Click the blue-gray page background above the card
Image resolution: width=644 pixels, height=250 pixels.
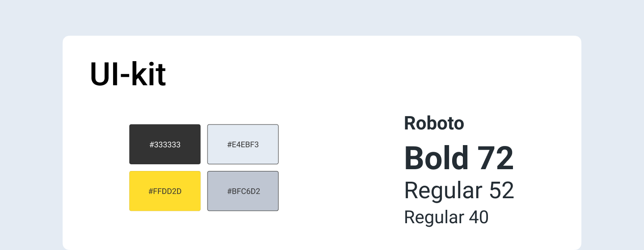coord(322,18)
